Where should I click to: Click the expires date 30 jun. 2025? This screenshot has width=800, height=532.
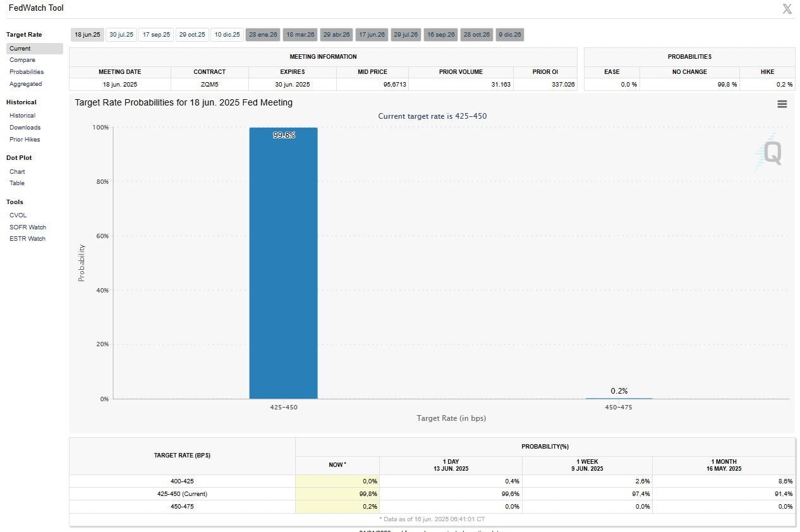(x=292, y=84)
